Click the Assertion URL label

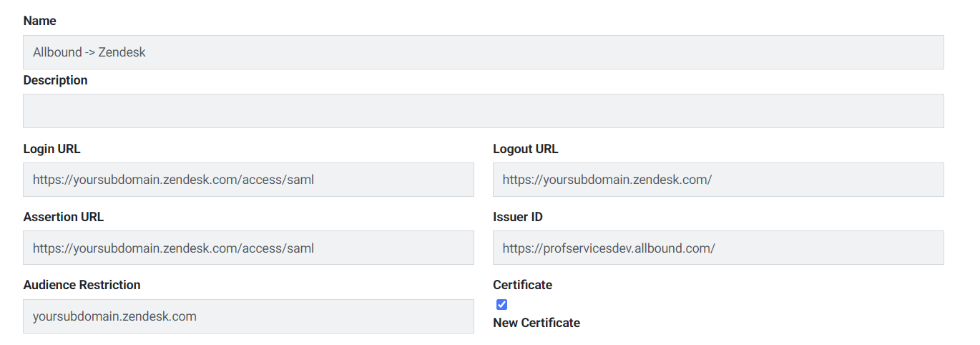[63, 217]
